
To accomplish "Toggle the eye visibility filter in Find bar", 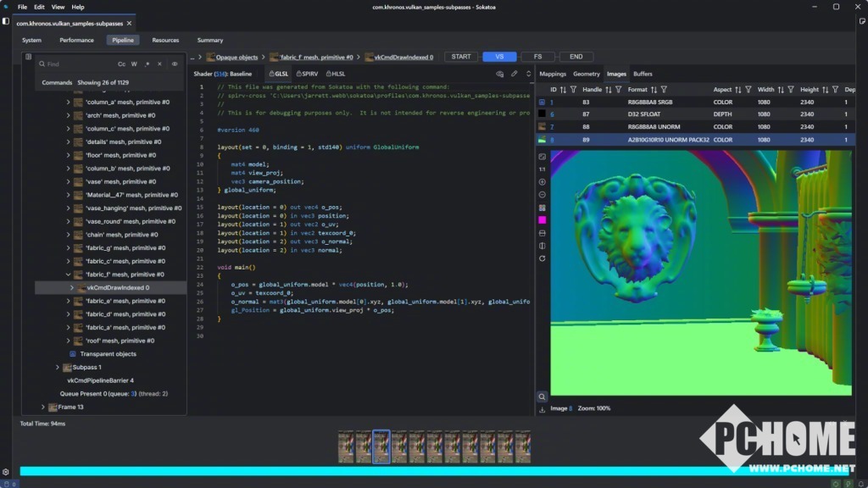I will point(175,64).
